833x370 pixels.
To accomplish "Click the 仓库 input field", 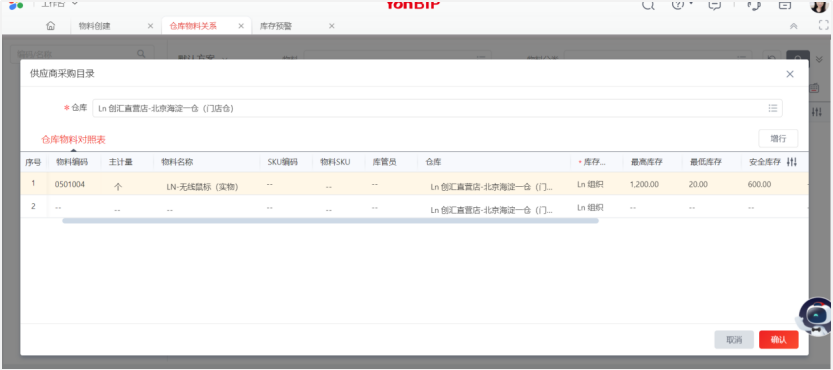I will pos(437,108).
